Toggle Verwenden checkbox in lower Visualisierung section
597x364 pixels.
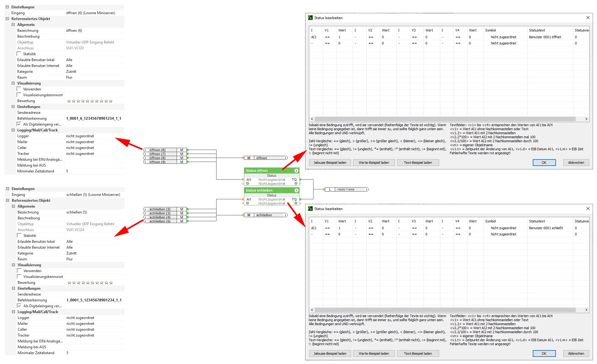tap(19, 271)
